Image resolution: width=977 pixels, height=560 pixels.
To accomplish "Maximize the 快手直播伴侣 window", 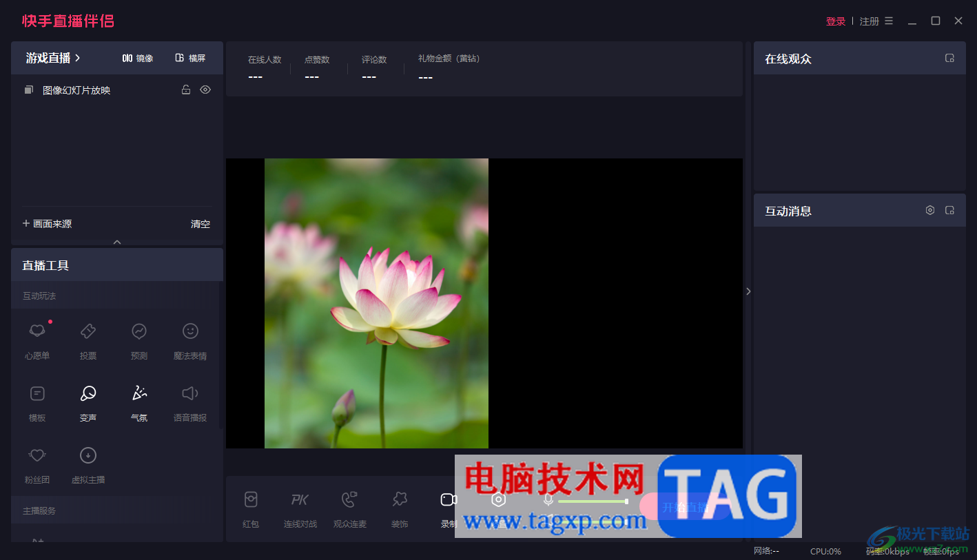I will [x=936, y=21].
